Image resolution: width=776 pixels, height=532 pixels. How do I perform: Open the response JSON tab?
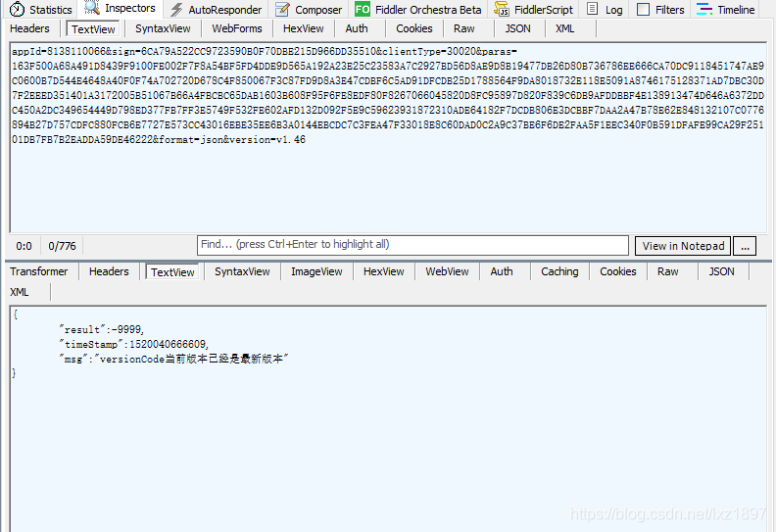pyautogui.click(x=721, y=271)
